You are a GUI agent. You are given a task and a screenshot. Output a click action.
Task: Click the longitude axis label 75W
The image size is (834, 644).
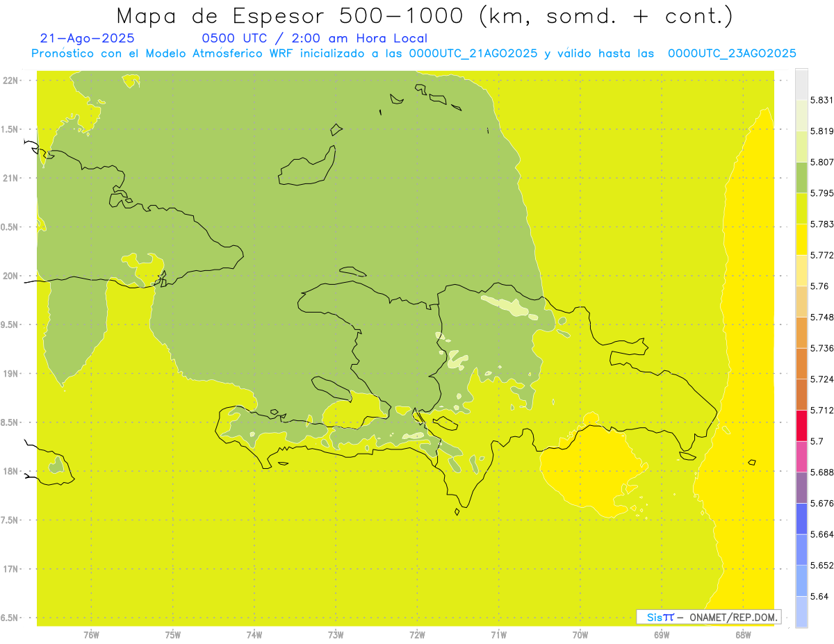pyautogui.click(x=172, y=634)
